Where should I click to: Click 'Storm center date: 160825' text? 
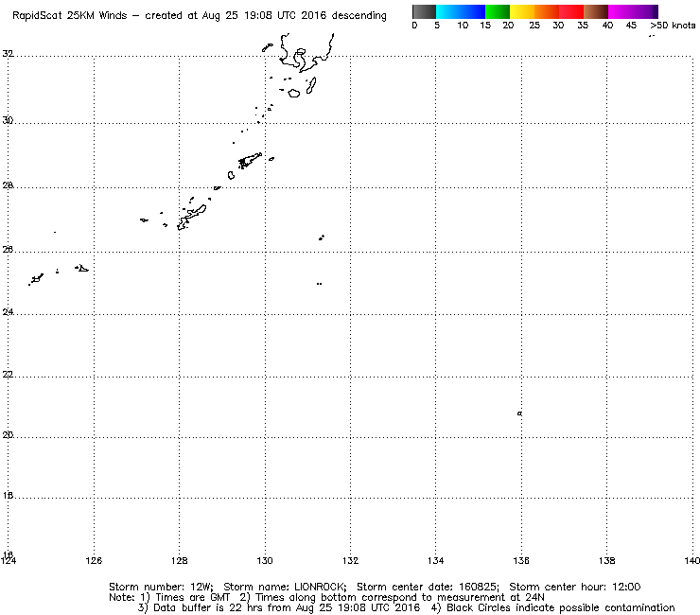tap(428, 587)
